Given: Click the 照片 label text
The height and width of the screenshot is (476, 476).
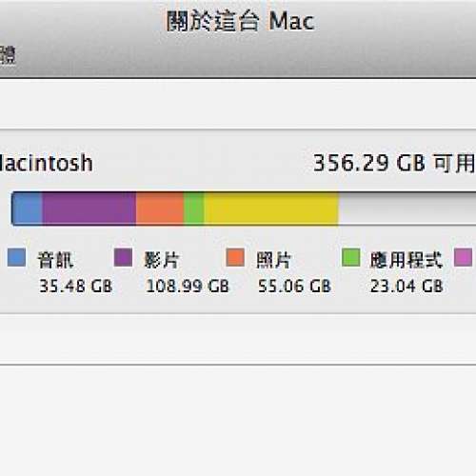Looking at the screenshot, I should [273, 260].
